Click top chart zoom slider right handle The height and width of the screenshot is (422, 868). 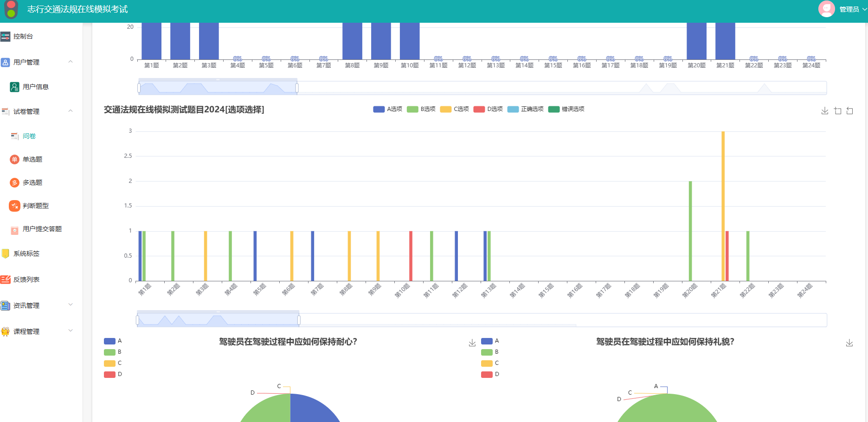[297, 88]
